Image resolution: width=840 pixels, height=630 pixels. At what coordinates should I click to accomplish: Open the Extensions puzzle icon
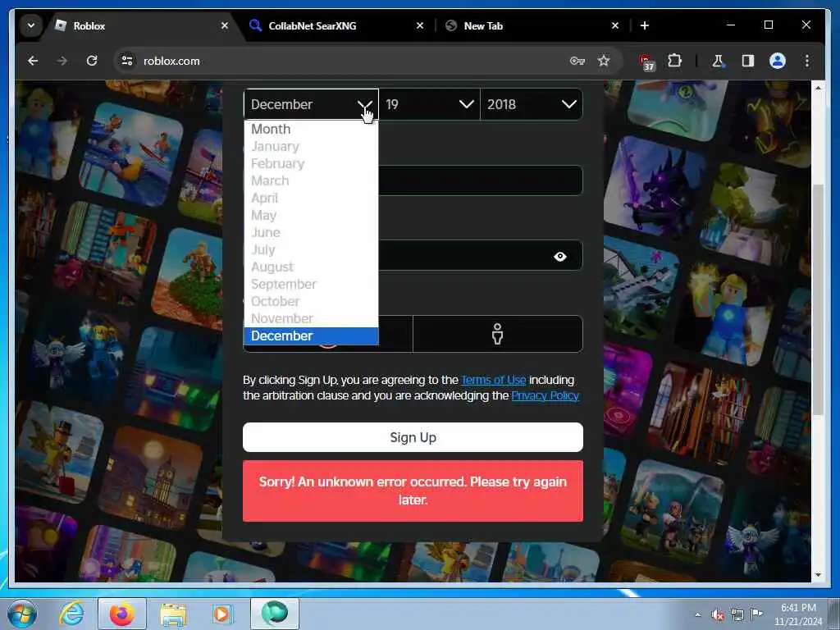point(674,61)
